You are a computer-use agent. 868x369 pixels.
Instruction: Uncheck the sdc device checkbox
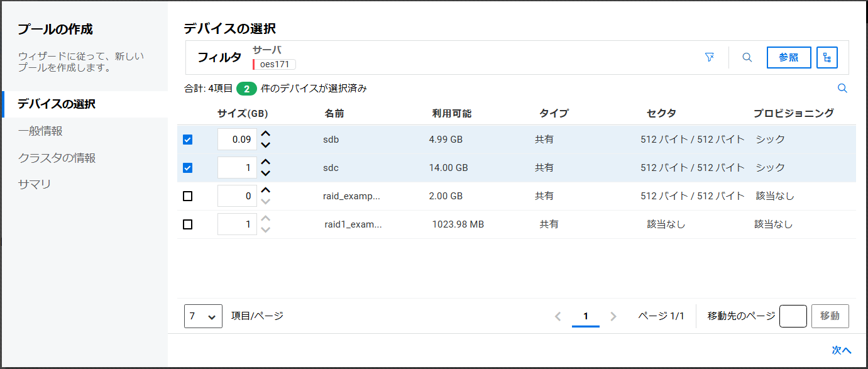click(x=187, y=168)
